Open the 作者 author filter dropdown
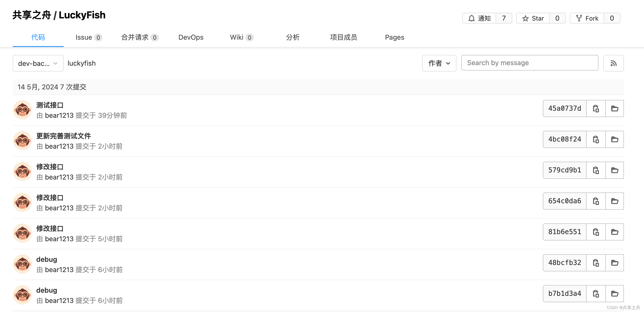 tap(439, 63)
